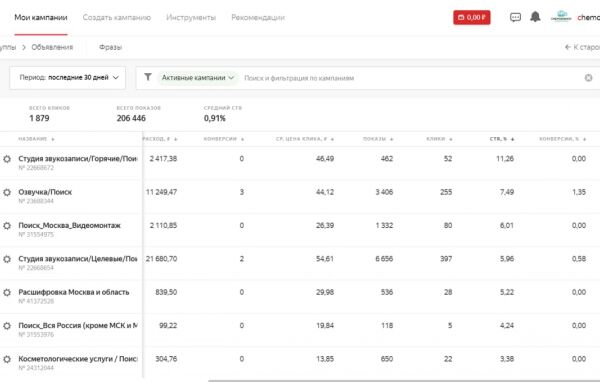600x382 pixels.
Task: Select clicks value 397
Action: (446, 259)
